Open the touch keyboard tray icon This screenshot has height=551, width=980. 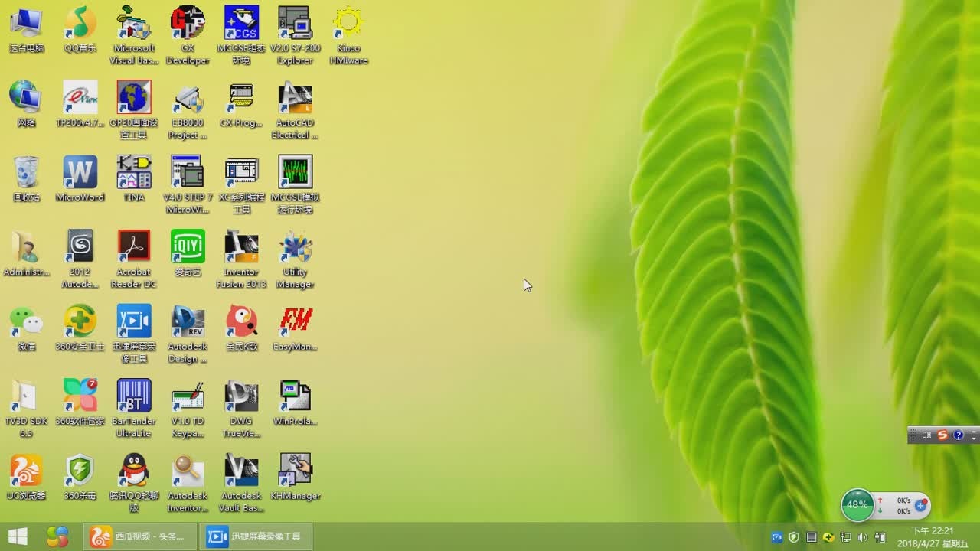[812, 537]
